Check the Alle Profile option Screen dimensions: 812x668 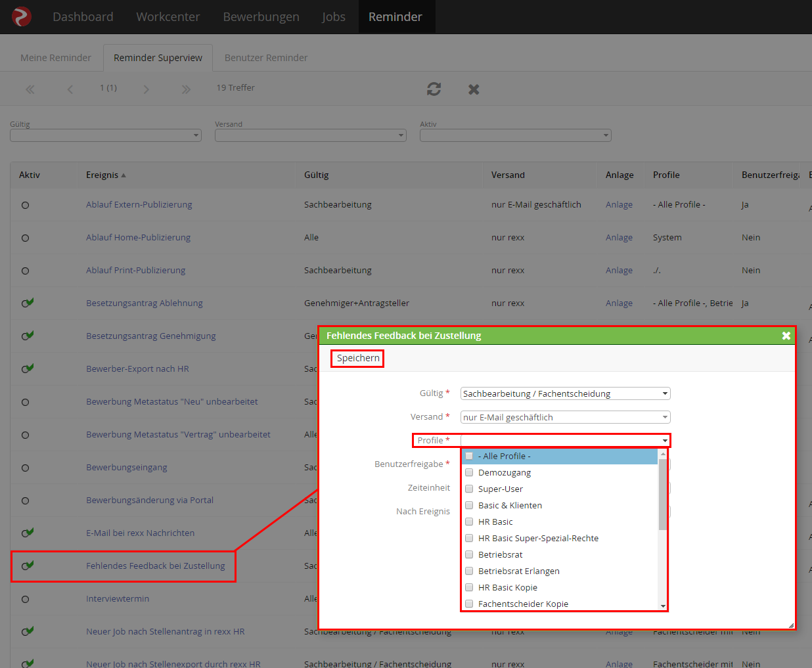(469, 456)
